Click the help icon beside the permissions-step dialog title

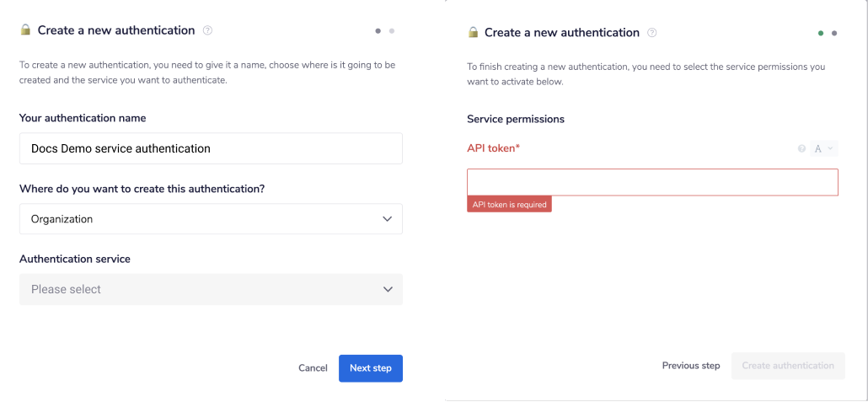[652, 33]
